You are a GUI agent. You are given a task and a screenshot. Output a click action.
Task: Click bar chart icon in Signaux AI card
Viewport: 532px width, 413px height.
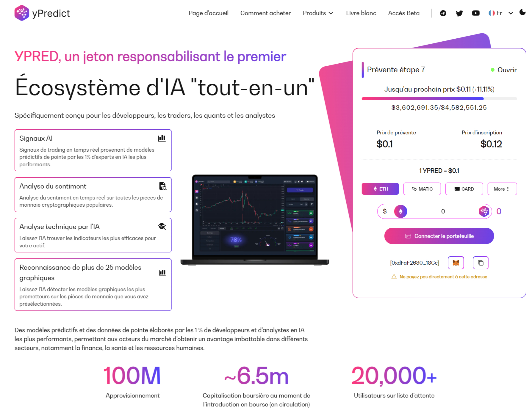click(x=162, y=138)
